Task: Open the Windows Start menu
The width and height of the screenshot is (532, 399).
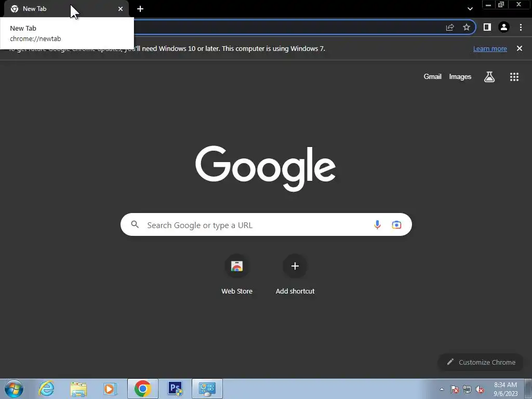Action: pyautogui.click(x=14, y=389)
